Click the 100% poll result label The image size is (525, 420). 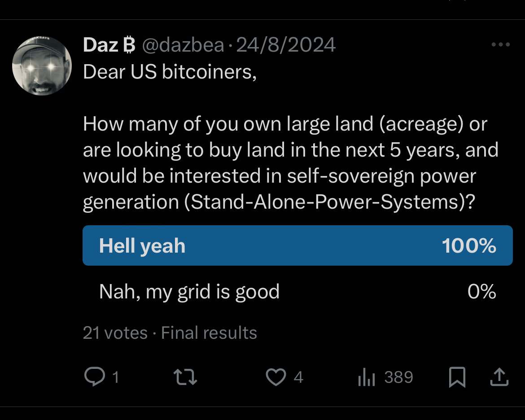pos(469,246)
